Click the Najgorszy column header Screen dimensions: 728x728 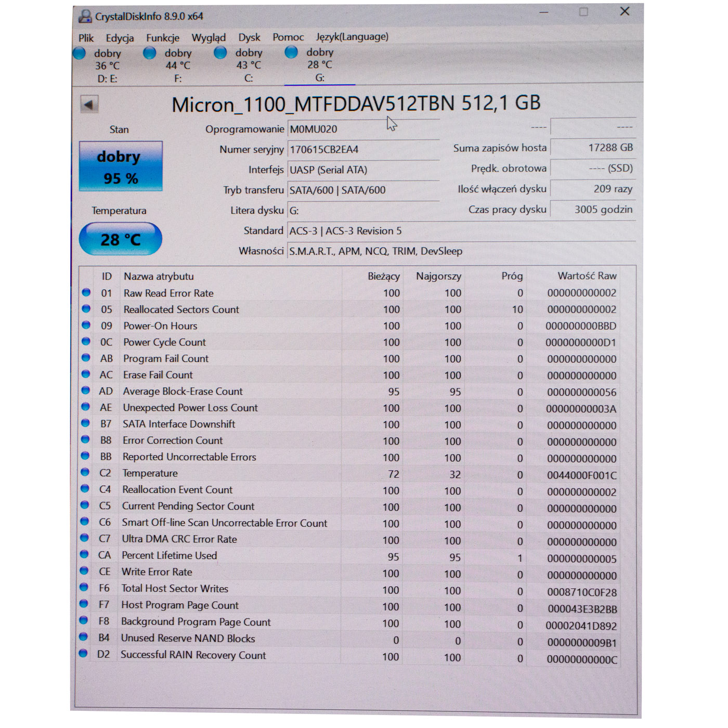click(x=438, y=276)
